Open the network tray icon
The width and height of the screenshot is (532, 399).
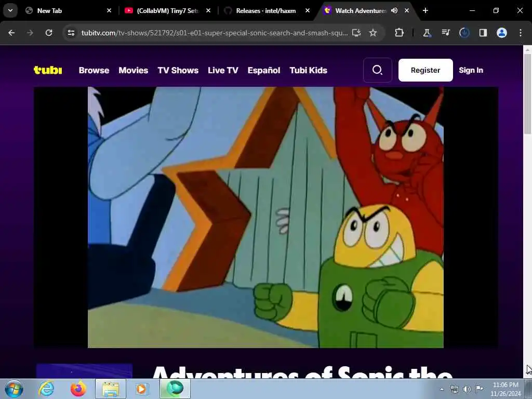point(454,389)
